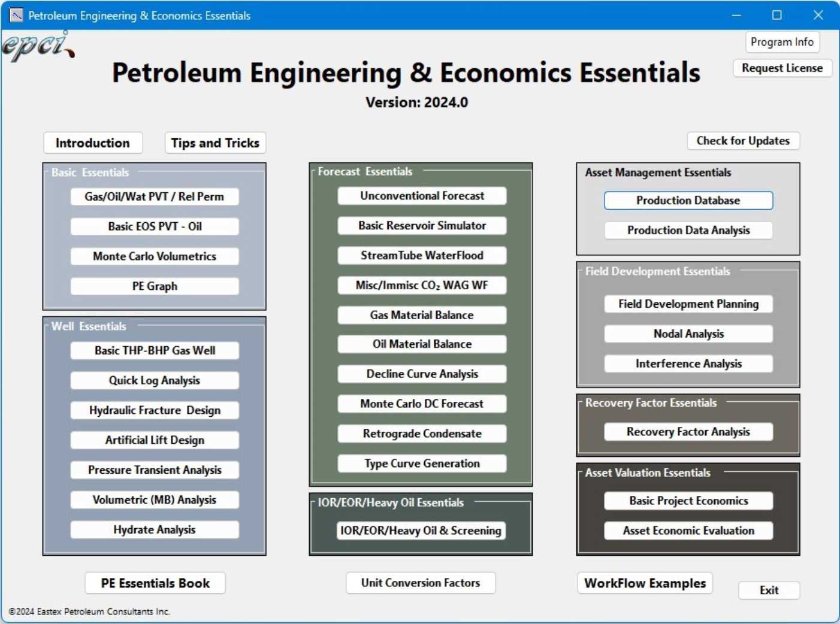Click Request License button
This screenshot has height=624, width=840.
coord(782,68)
